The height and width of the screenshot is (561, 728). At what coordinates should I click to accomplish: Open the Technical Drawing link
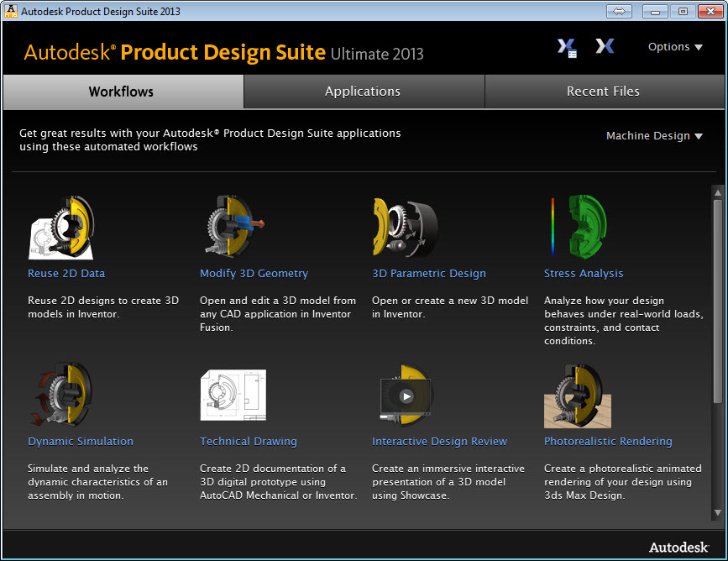point(249,441)
